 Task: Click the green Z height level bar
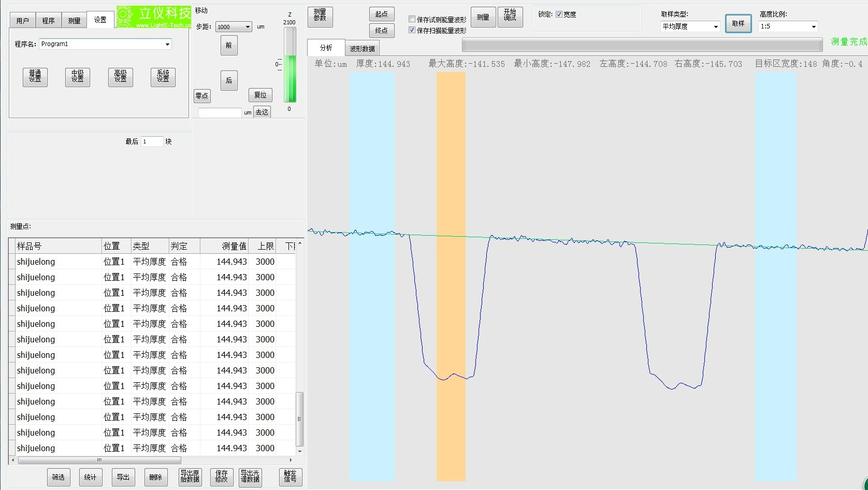tap(290, 78)
